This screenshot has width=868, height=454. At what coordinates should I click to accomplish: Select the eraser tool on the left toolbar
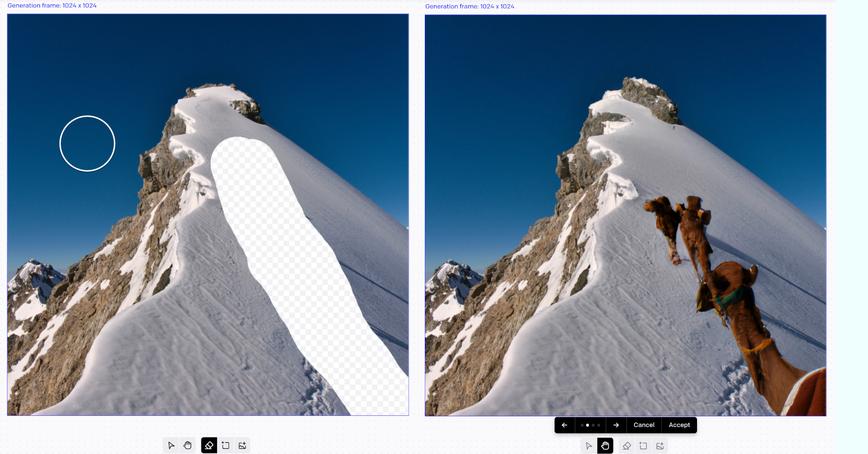pyautogui.click(x=209, y=445)
